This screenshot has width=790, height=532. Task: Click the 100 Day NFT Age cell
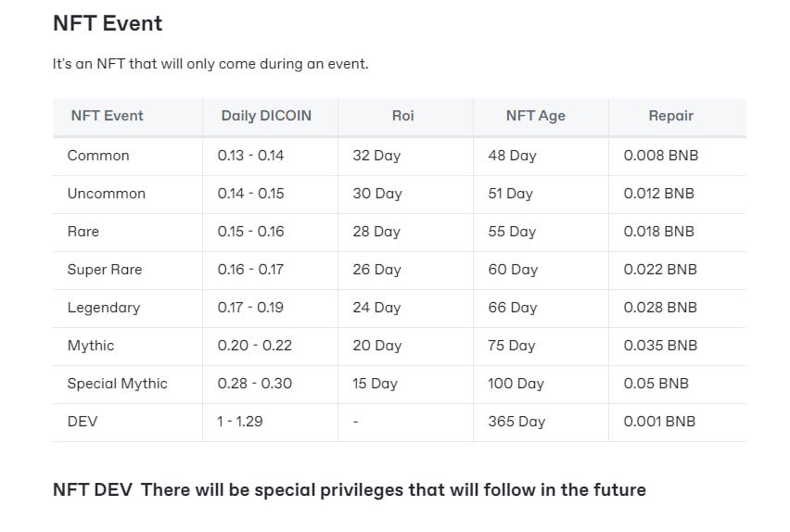pyautogui.click(x=516, y=384)
